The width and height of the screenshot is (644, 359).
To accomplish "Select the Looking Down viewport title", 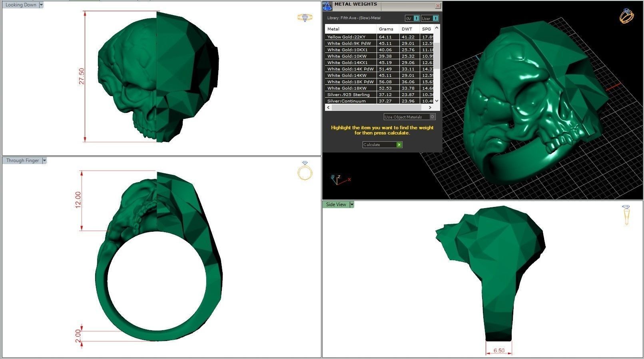I will [21, 5].
